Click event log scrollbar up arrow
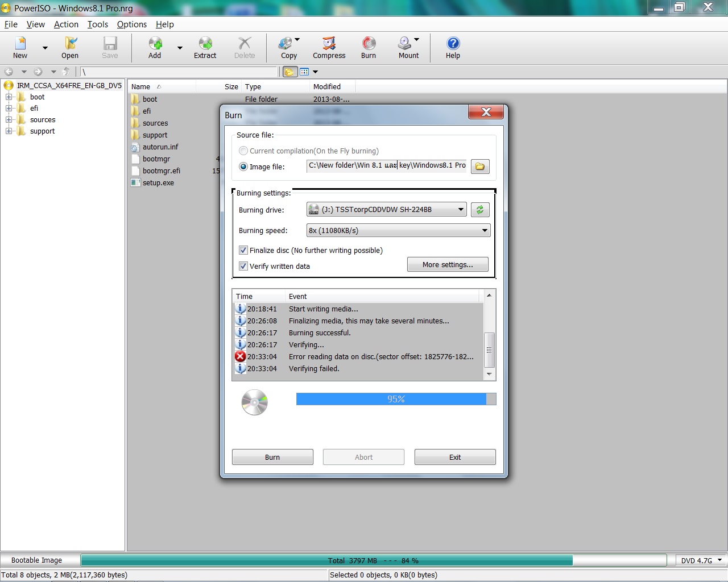This screenshot has width=728, height=582. [x=489, y=296]
